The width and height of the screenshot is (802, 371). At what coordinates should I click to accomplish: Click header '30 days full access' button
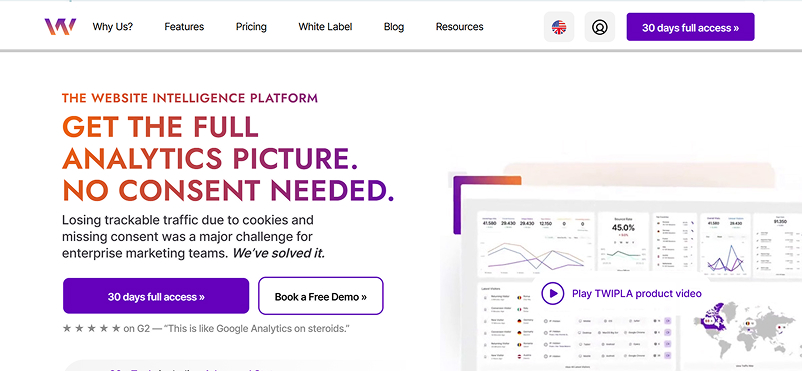[690, 27]
